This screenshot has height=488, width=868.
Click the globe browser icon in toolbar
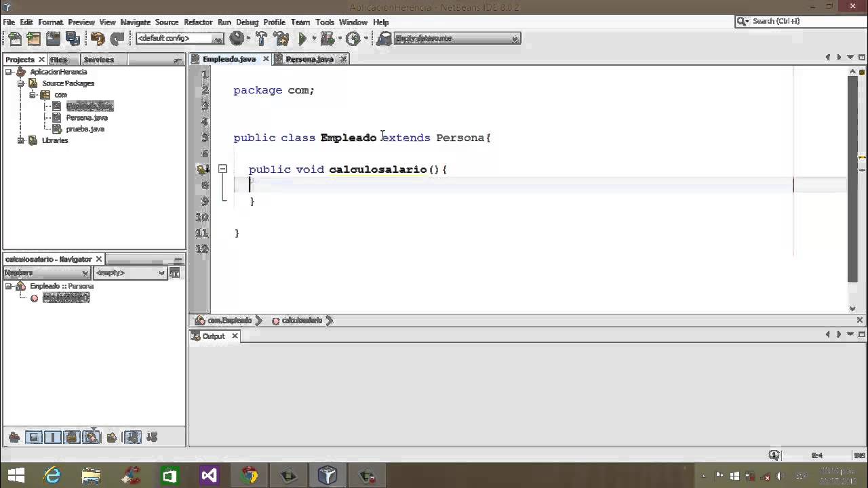[x=236, y=39]
